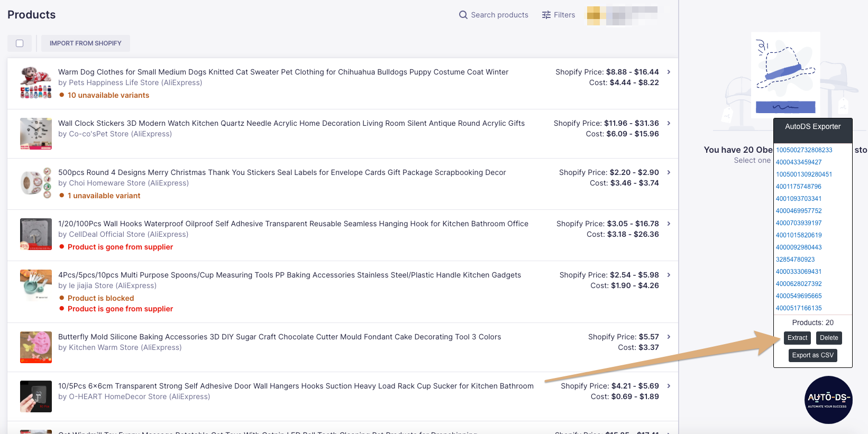Click the Wall Clock Stickers 3D title
The height and width of the screenshot is (434, 868).
click(x=291, y=123)
